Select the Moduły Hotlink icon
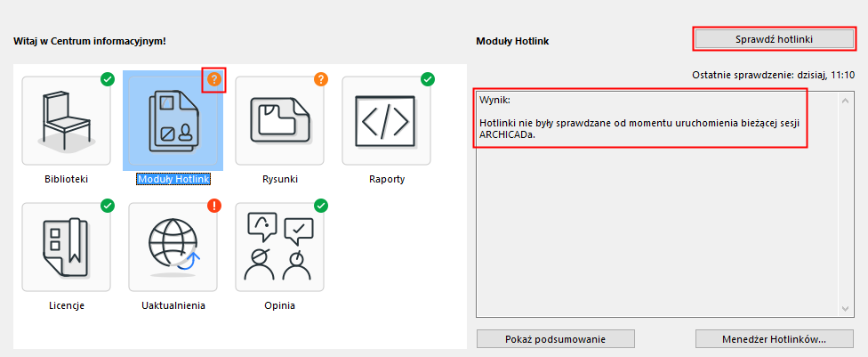Image resolution: width=868 pixels, height=357 pixels. pyautogui.click(x=173, y=120)
